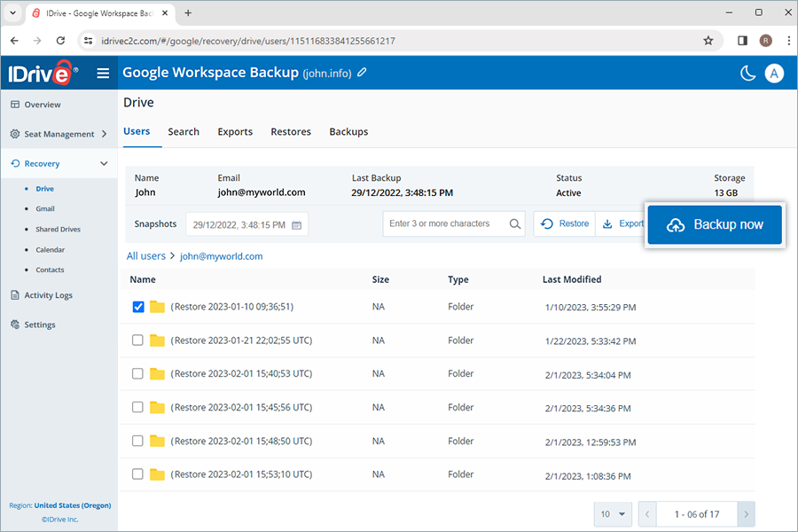Open the Backups tab
This screenshot has height=532, width=798.
coord(348,132)
